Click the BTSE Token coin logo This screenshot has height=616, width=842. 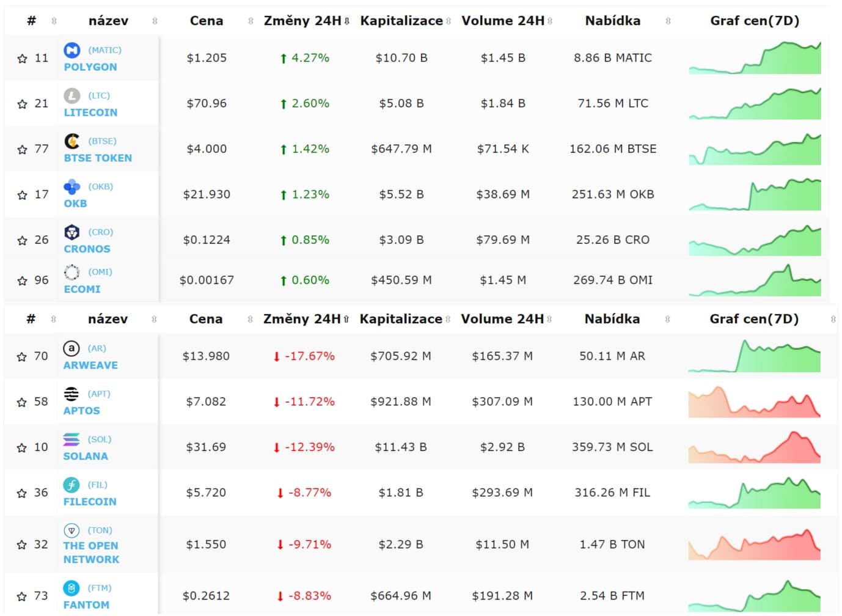(x=72, y=141)
